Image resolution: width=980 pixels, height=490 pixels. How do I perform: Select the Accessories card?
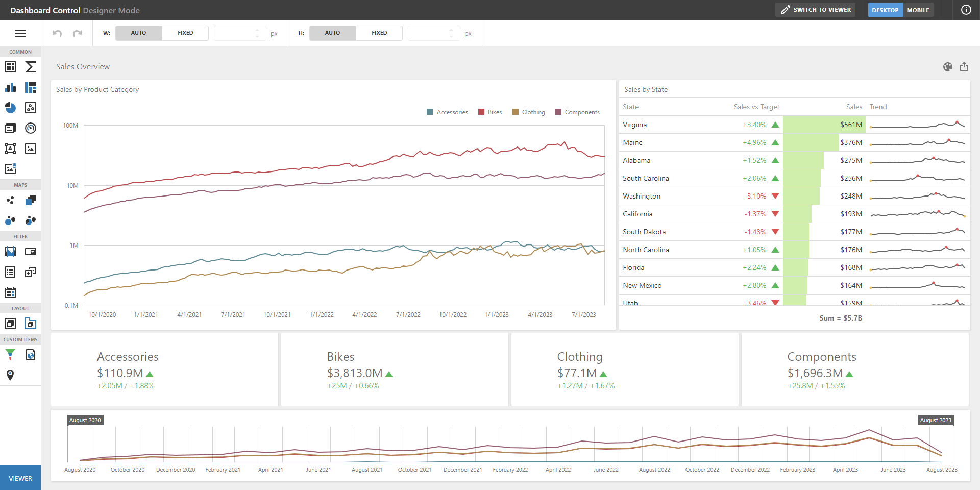pyautogui.click(x=164, y=370)
